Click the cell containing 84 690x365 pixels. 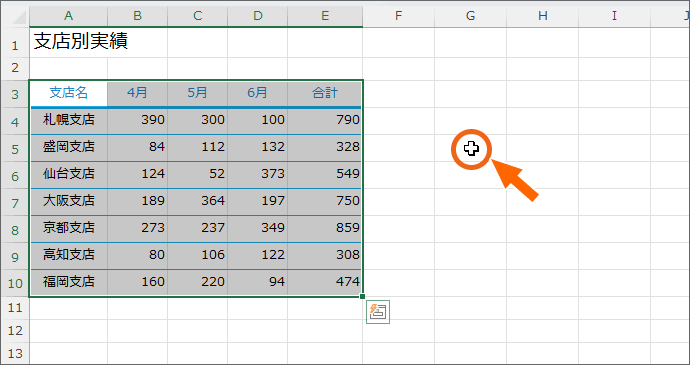(137, 148)
